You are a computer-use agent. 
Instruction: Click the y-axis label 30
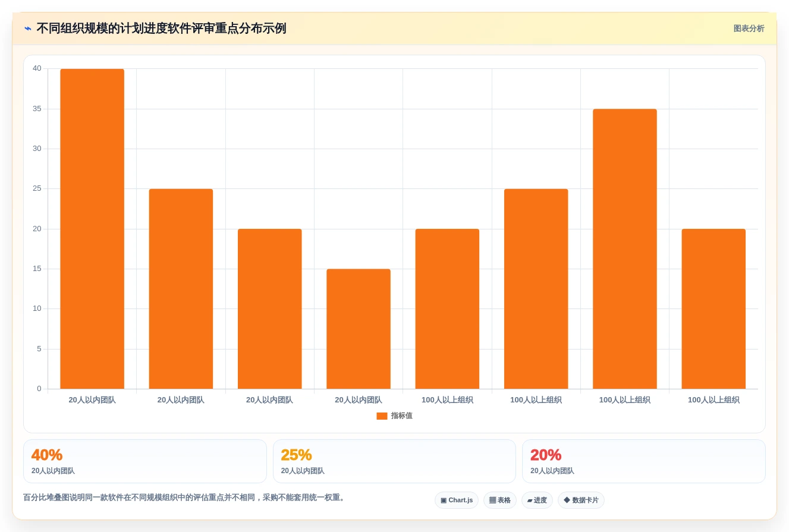tap(37, 149)
